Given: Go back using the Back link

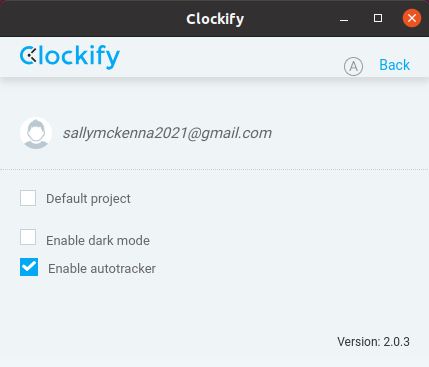Looking at the screenshot, I should coord(395,65).
